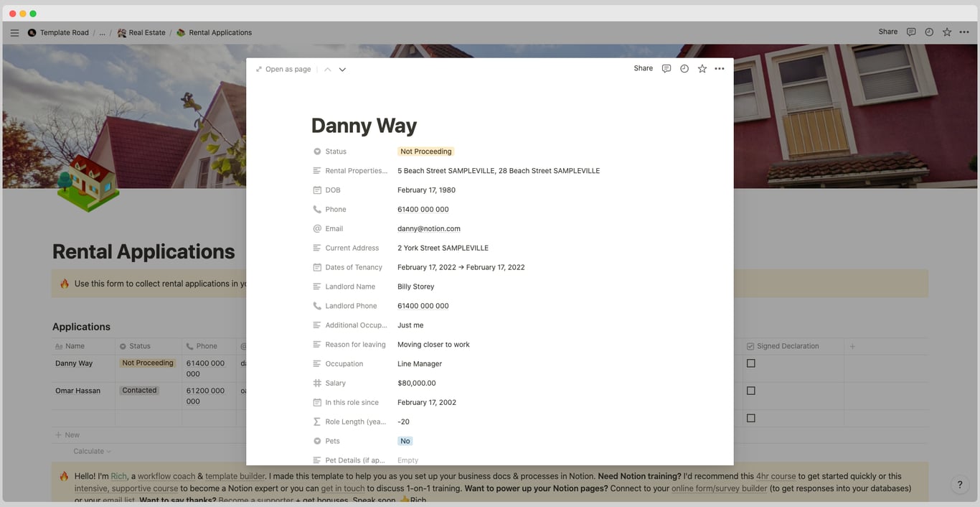Open Not Proceeding status in Danny Way table row
Viewport: 980px width, 507px height.
pyautogui.click(x=148, y=363)
